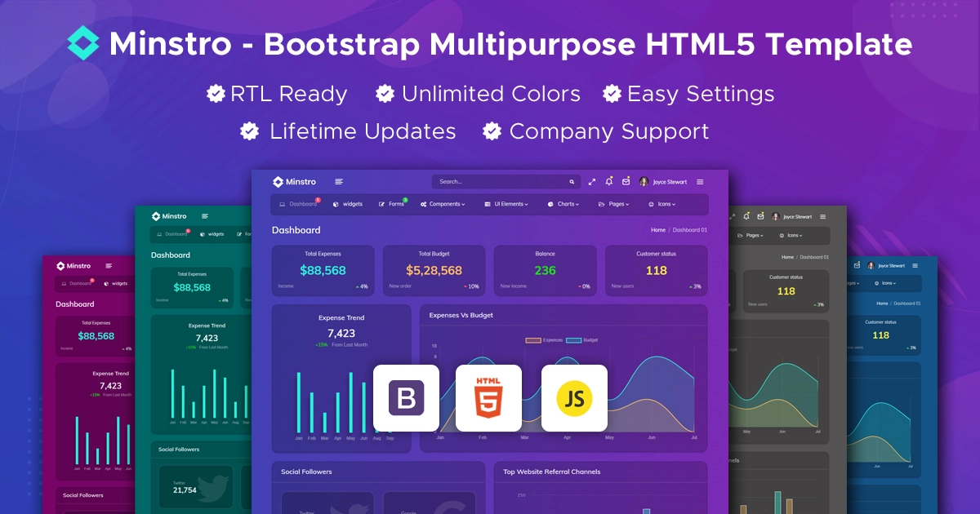980x514 pixels.
Task: Click the Customer status value 118 in the purple dashboard
Action: [656, 271]
